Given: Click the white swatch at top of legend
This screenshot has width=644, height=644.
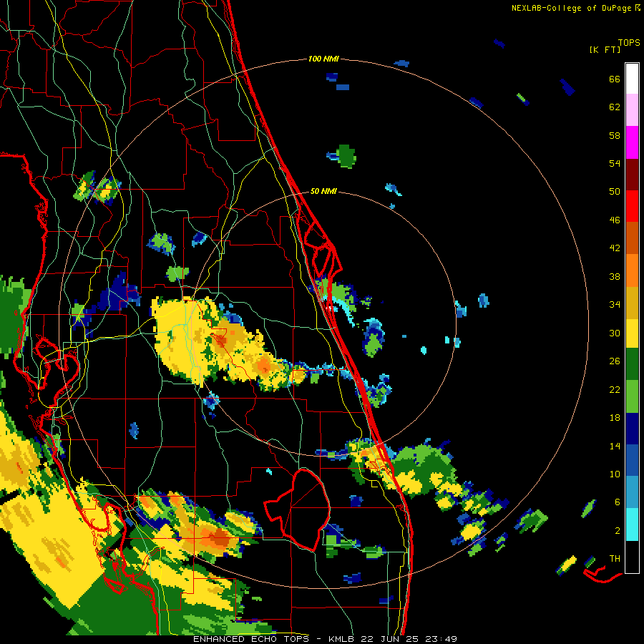Looking at the screenshot, I should tap(632, 79).
